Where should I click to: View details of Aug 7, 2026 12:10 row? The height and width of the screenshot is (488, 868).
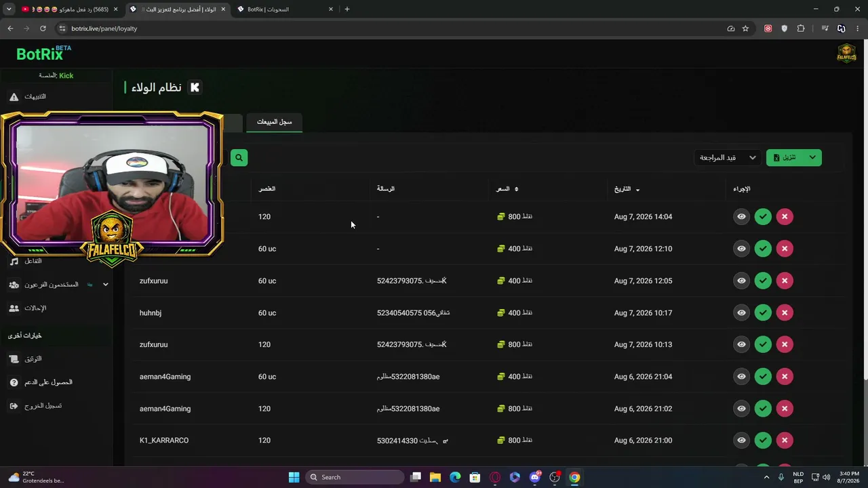click(741, 249)
